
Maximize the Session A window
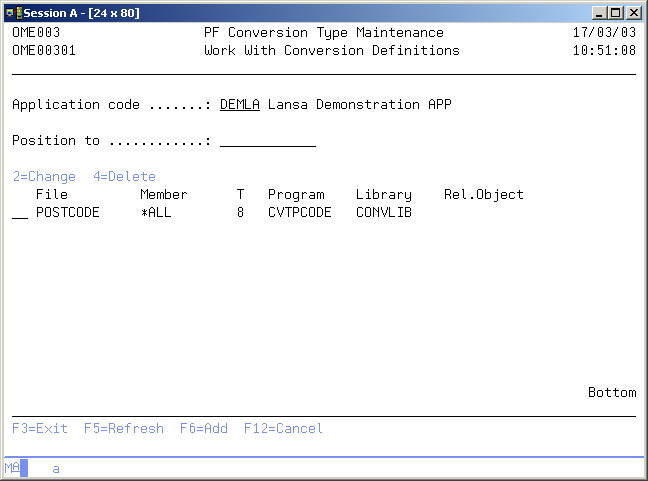[615, 13]
